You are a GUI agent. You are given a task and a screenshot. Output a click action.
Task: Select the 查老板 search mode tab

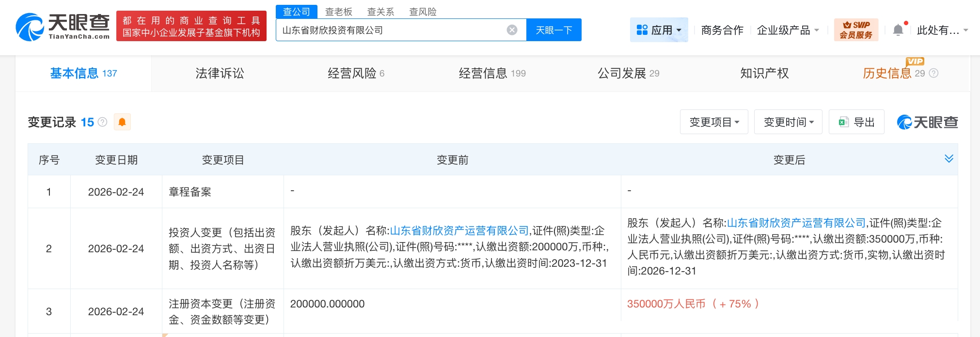pos(338,12)
